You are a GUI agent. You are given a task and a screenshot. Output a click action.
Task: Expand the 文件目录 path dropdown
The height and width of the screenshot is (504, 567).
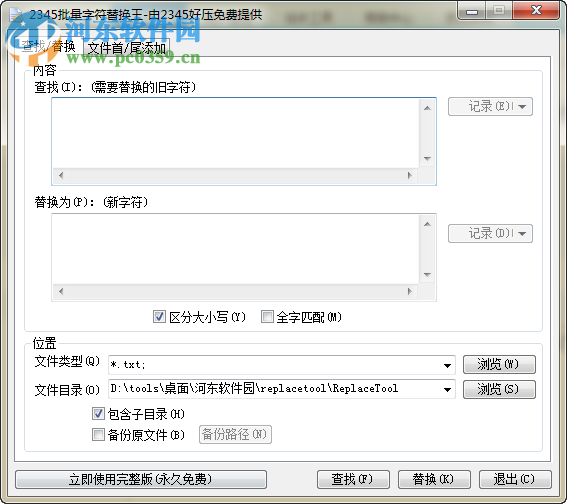click(447, 389)
